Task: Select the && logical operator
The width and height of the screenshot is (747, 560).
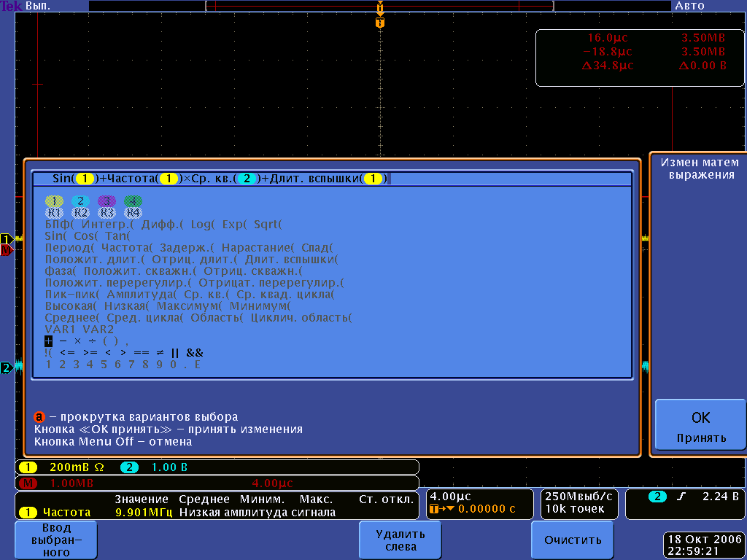Action: click(x=195, y=352)
